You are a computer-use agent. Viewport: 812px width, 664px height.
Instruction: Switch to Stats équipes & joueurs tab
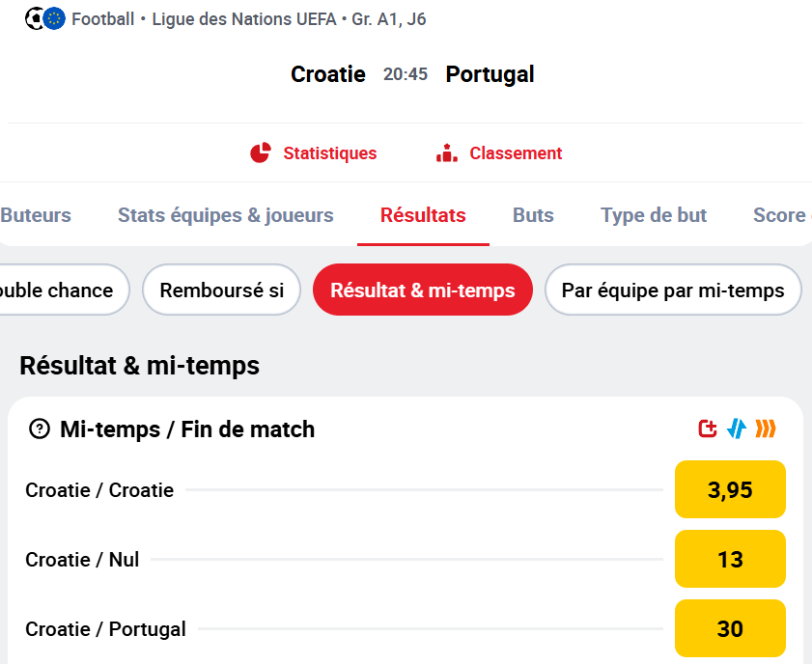[x=226, y=215]
